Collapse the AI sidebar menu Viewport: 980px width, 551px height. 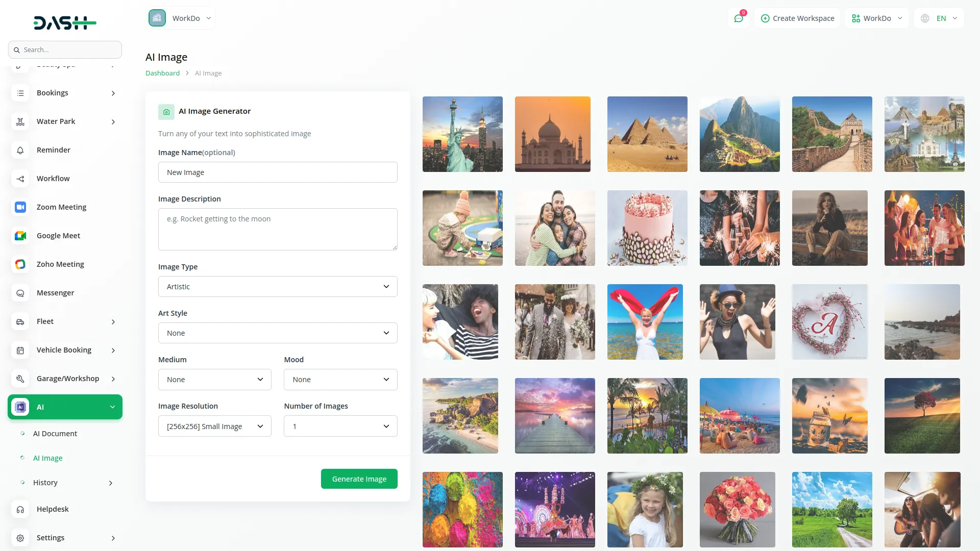112,407
